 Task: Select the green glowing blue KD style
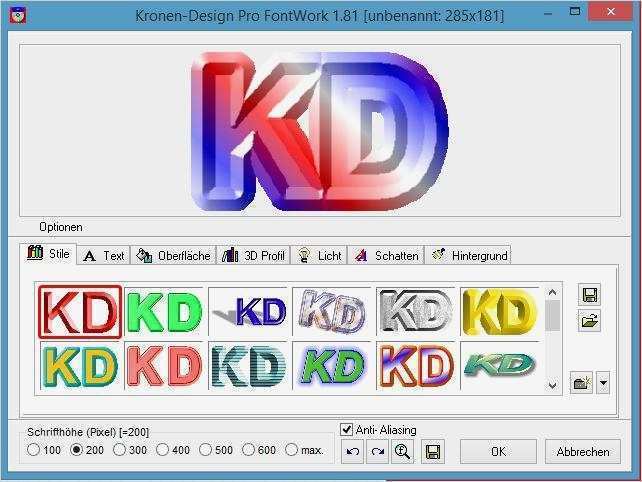(332, 366)
